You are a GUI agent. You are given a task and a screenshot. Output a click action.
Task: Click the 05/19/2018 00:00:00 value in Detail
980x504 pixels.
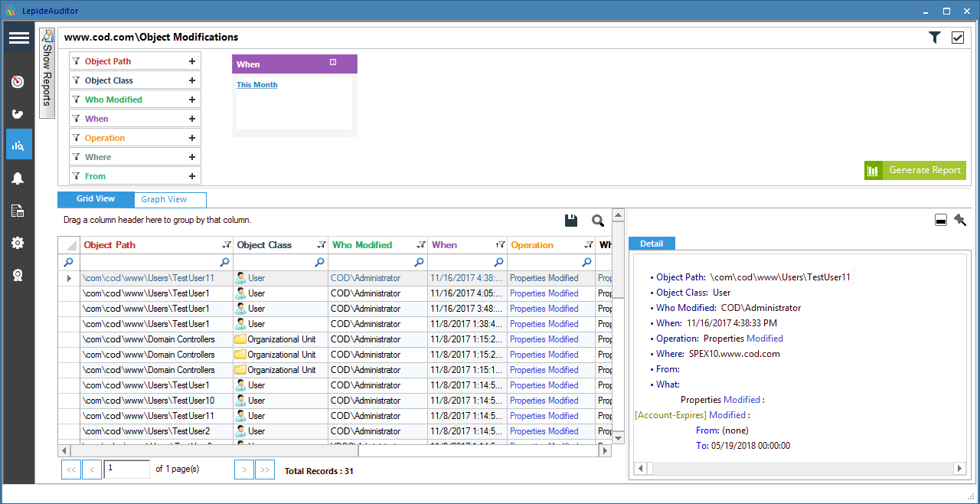[x=750, y=446]
